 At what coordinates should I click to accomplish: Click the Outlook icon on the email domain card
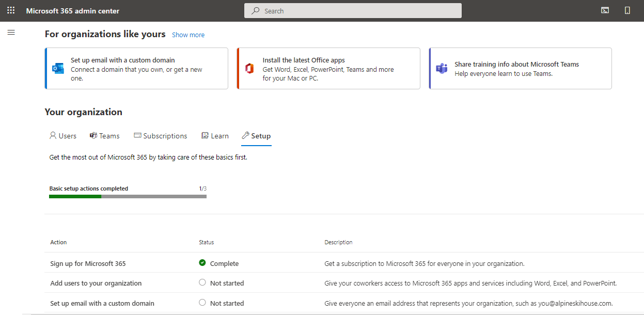pyautogui.click(x=58, y=69)
